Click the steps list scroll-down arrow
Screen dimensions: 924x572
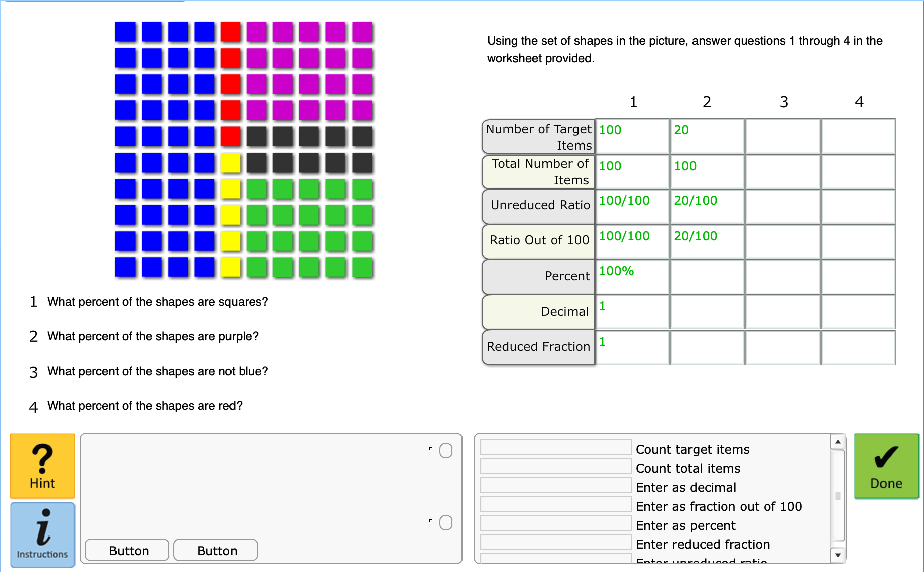(838, 555)
